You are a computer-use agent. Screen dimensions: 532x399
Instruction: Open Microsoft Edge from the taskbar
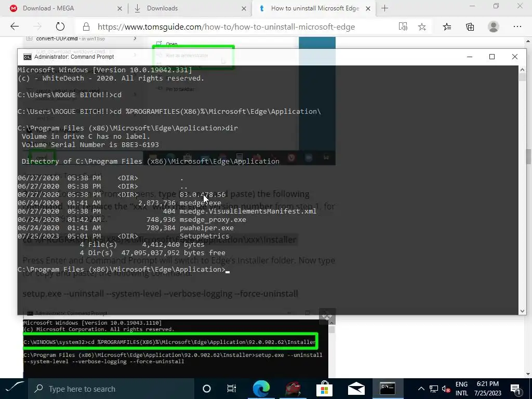pos(261,389)
